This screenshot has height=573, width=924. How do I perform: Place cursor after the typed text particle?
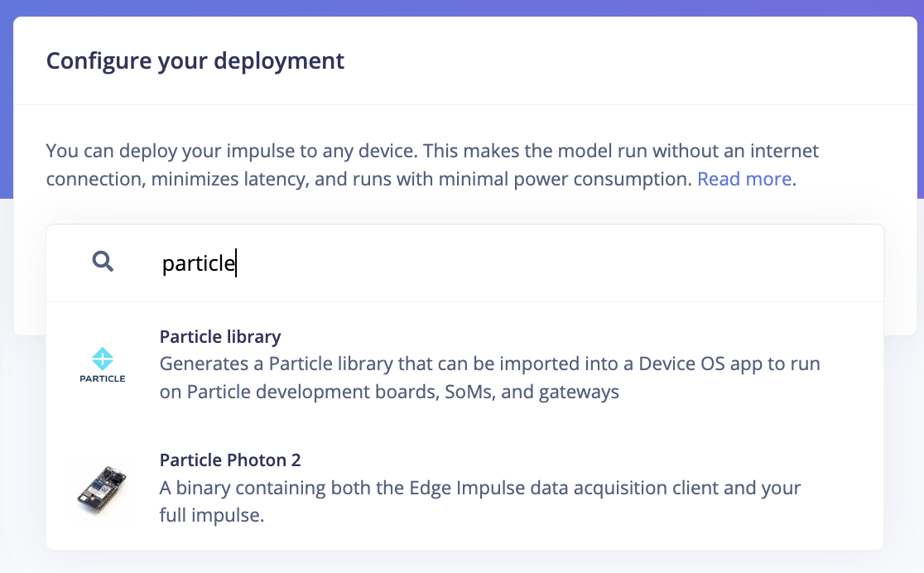click(238, 261)
